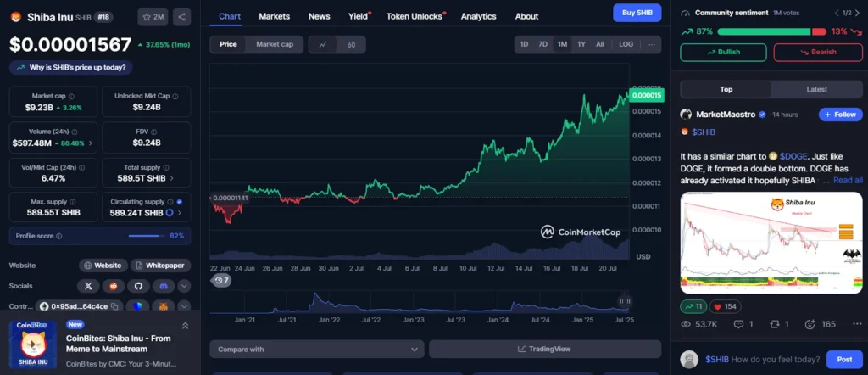
Task: Click the Profile score progress bar
Action: (147, 236)
